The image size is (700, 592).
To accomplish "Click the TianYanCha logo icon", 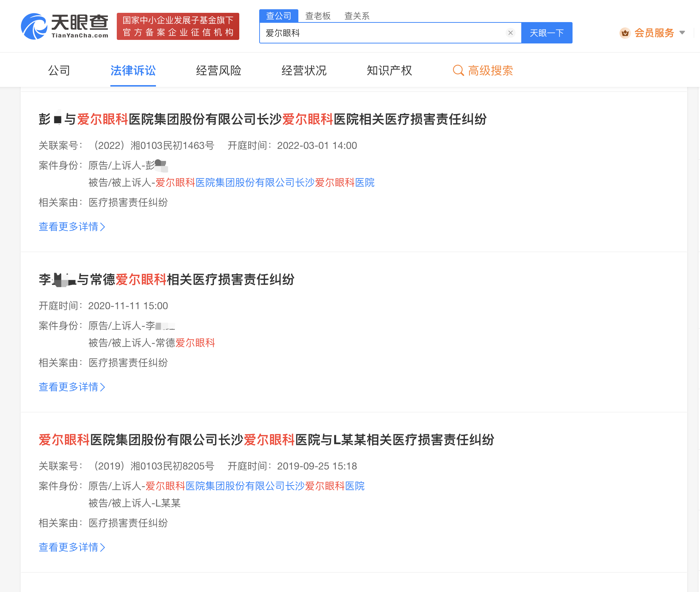I will pyautogui.click(x=34, y=26).
